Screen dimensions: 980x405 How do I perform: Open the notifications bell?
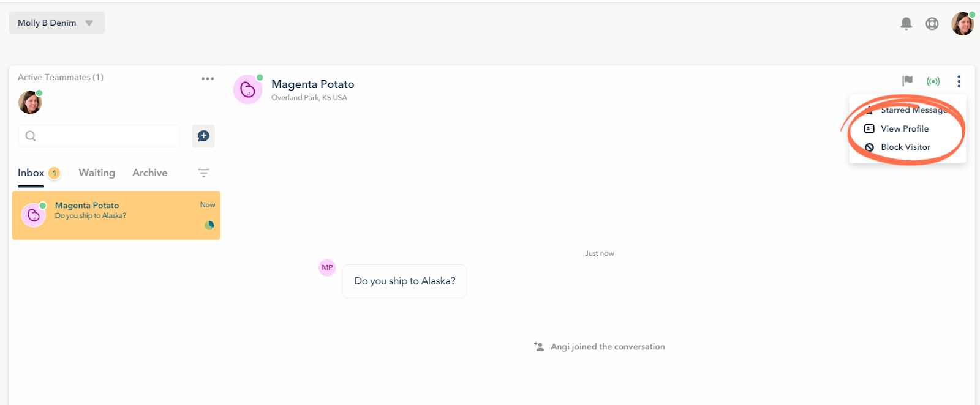[x=906, y=23]
